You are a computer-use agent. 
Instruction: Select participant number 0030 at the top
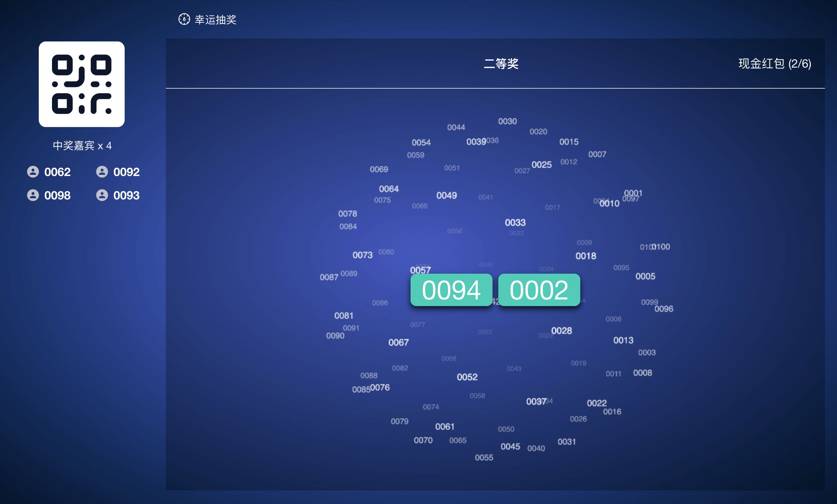(507, 121)
